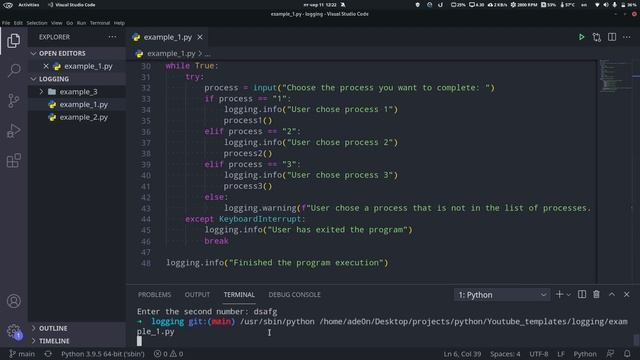Switch to the Output tab

coord(197,295)
